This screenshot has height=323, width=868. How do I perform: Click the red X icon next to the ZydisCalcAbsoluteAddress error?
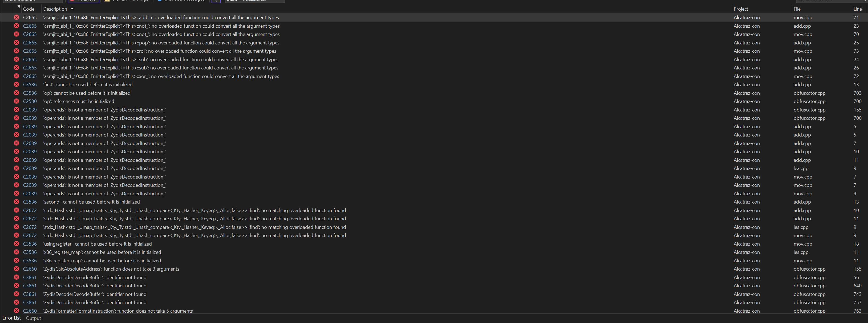pyautogui.click(x=16, y=269)
